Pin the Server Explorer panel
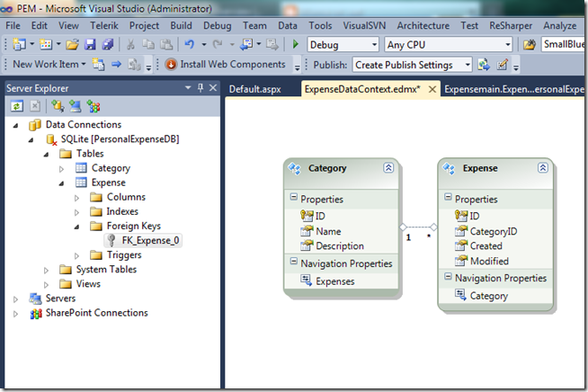This screenshot has width=588, height=392. 200,88
